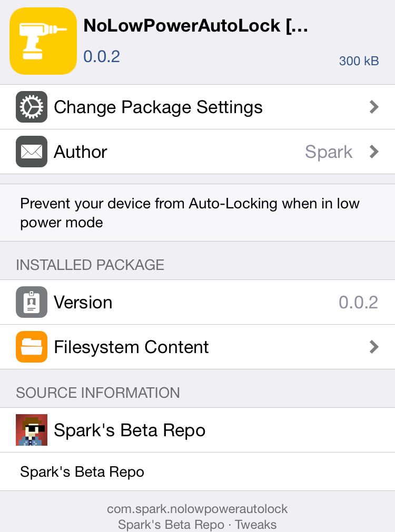Tap the Auto-Locking description text
The height and width of the screenshot is (532, 395).
[x=190, y=213]
